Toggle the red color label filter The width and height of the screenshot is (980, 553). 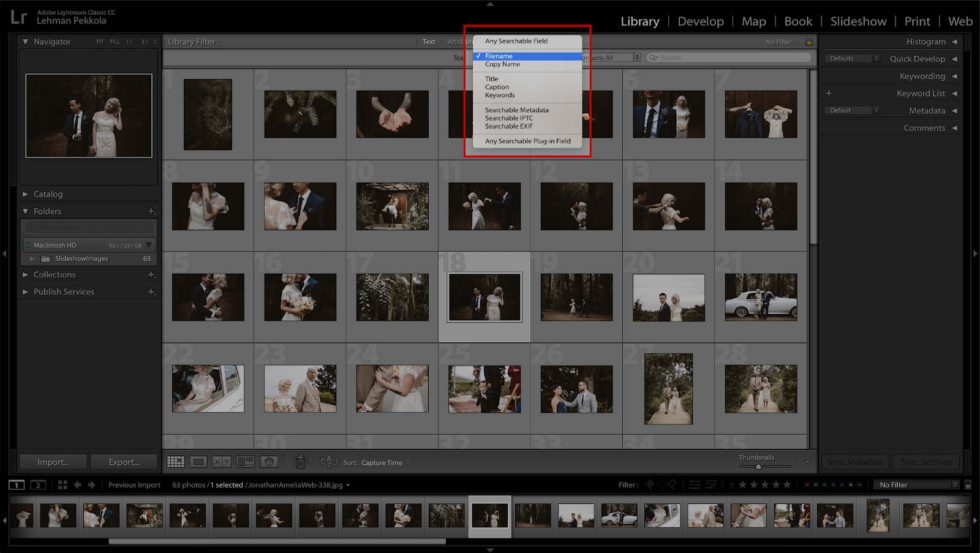tap(807, 484)
